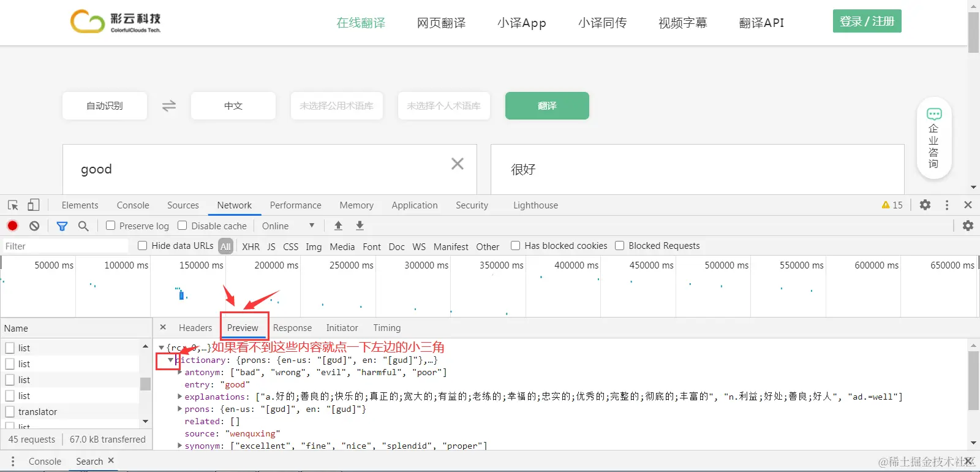The width and height of the screenshot is (980, 472).
Task: Click the 登录 / 注册 login button
Action: coord(867,21)
